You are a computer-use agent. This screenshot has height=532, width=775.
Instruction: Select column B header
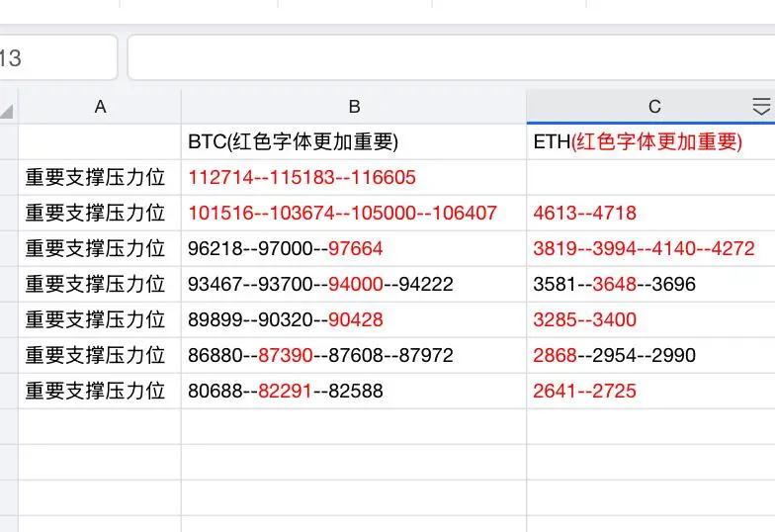(x=354, y=107)
